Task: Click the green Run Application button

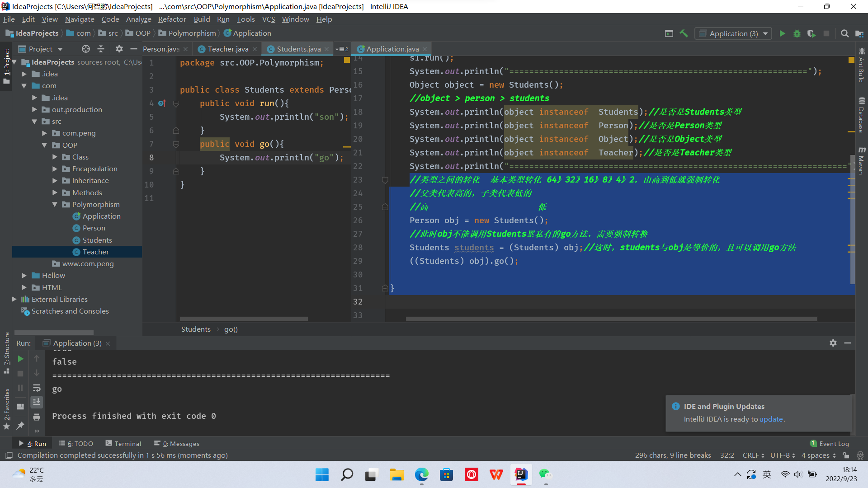Action: (782, 33)
